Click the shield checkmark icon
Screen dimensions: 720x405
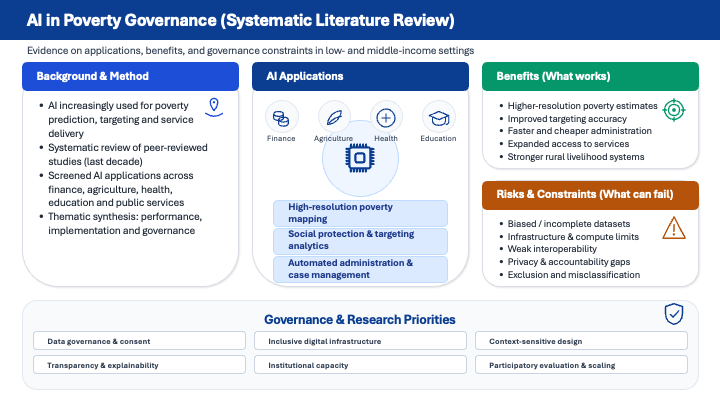(x=674, y=315)
